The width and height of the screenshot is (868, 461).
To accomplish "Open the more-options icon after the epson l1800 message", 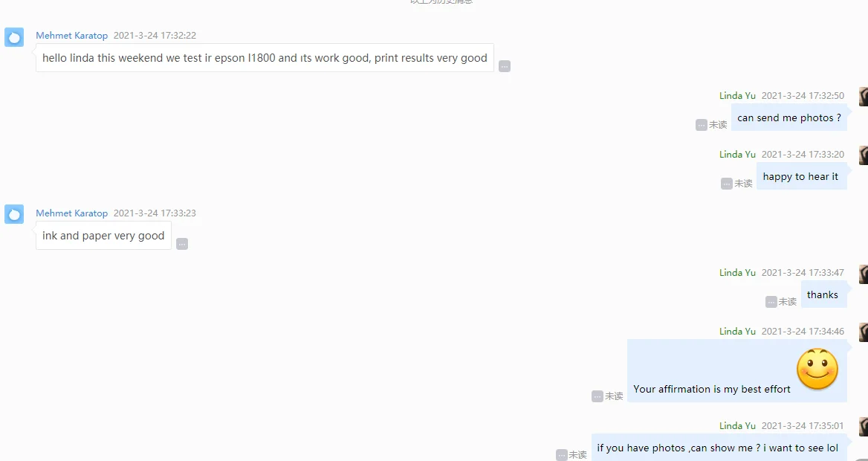I will tap(505, 66).
